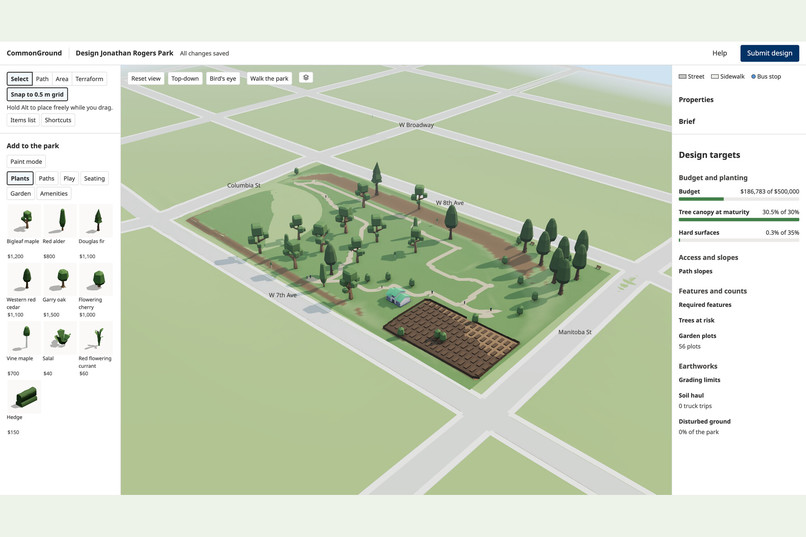Switch to the Play category tab
Viewport: 806px width, 537px height.
69,178
